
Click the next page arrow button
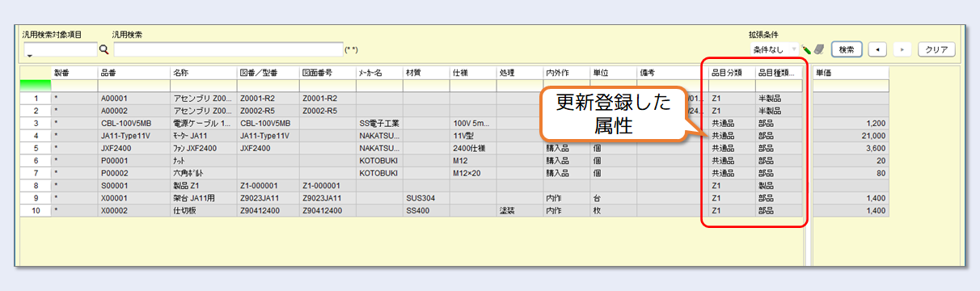tap(902, 49)
